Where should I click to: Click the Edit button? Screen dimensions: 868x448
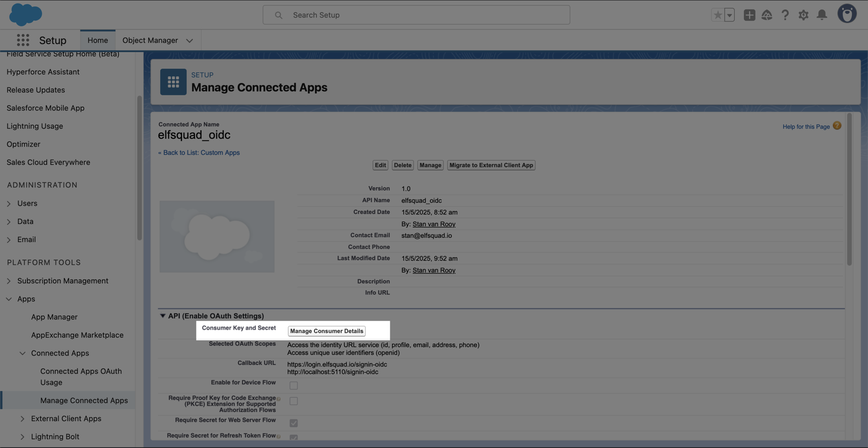click(380, 165)
